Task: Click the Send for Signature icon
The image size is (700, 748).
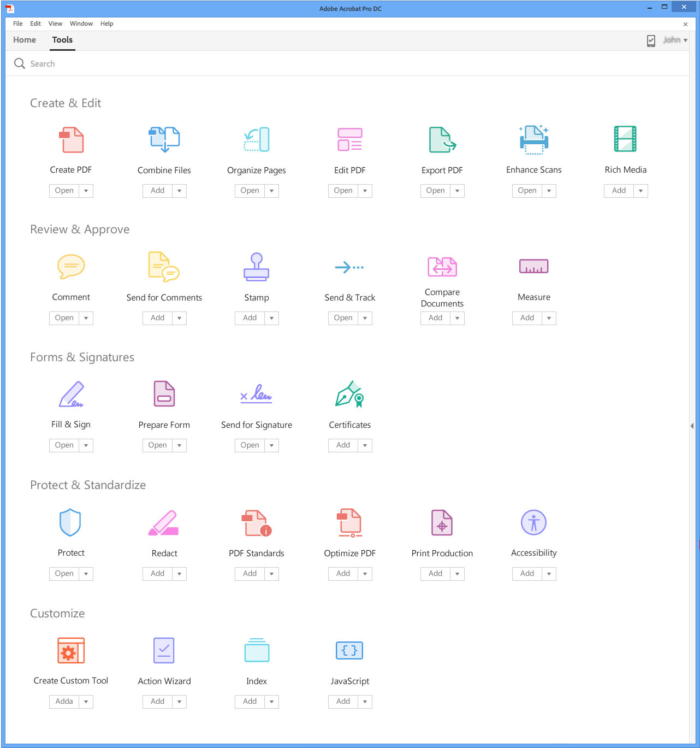Action: click(x=257, y=394)
